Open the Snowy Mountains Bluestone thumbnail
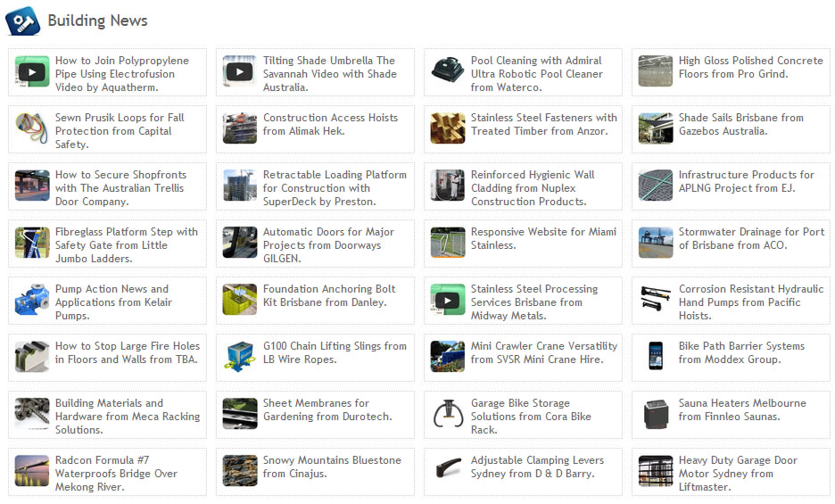835x504 pixels. [240, 470]
